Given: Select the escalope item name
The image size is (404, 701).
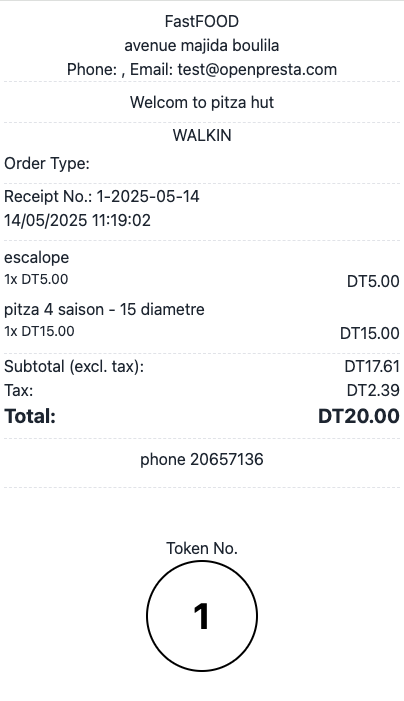Looking at the screenshot, I should 37,258.
